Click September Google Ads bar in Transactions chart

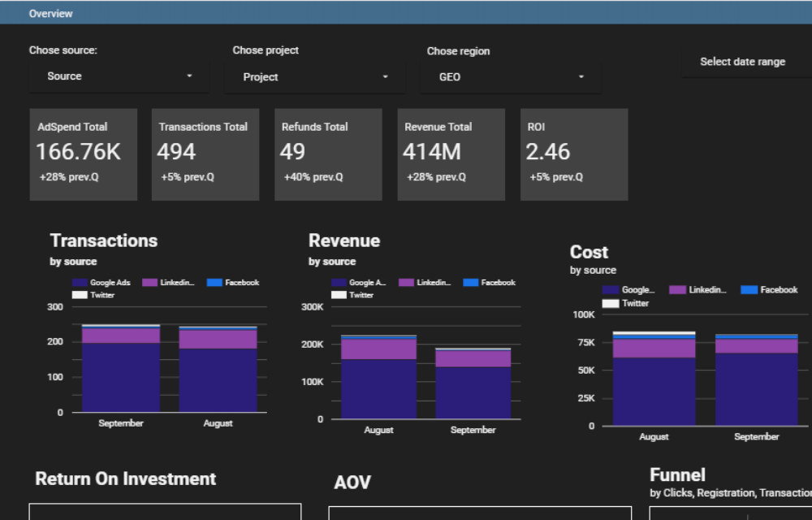(121, 377)
